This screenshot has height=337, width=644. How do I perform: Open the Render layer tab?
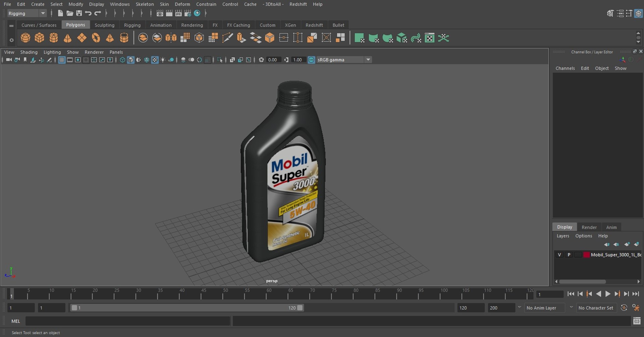click(x=589, y=227)
